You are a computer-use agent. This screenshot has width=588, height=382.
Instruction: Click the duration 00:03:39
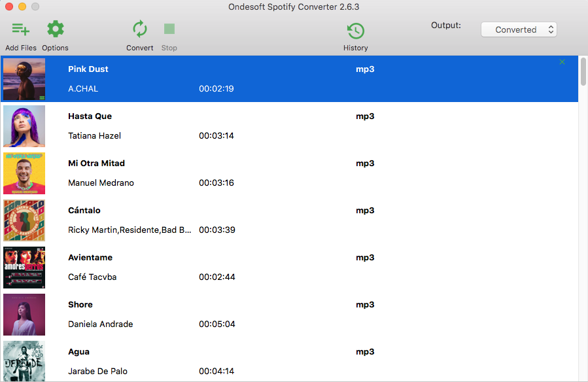[x=217, y=230]
